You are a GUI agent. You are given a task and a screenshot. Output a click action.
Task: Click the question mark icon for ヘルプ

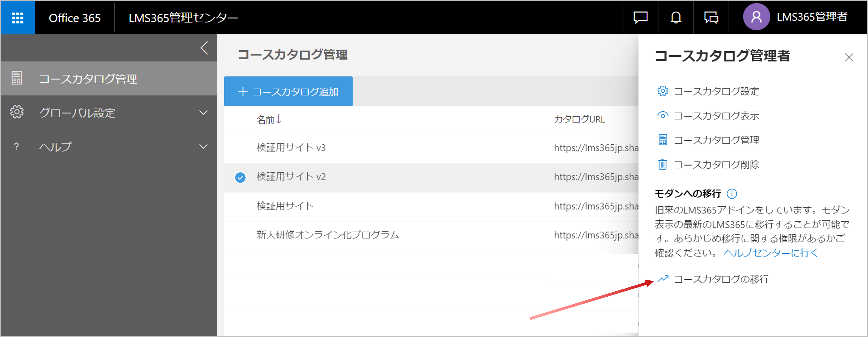click(16, 146)
